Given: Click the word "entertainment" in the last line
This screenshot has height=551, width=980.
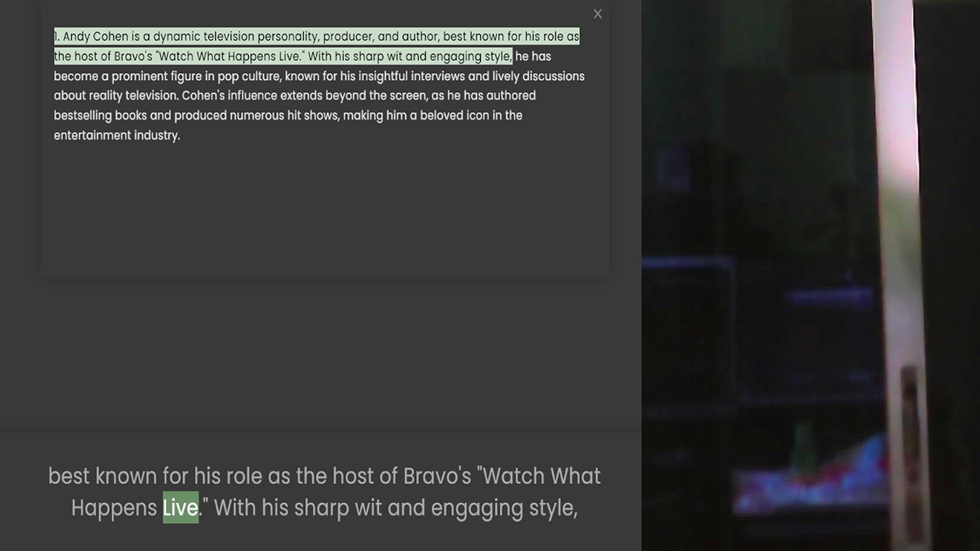Looking at the screenshot, I should pyautogui.click(x=92, y=136).
